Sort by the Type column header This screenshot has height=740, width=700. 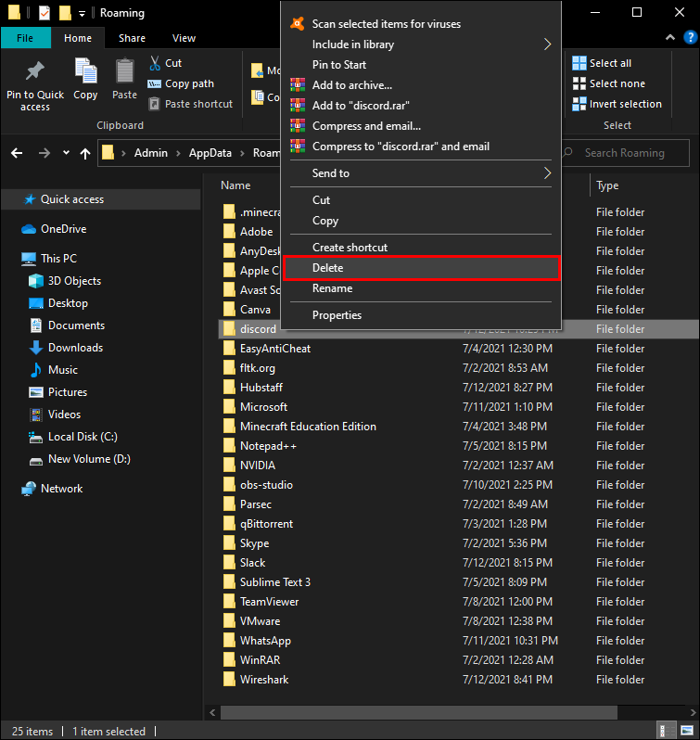[x=607, y=185]
